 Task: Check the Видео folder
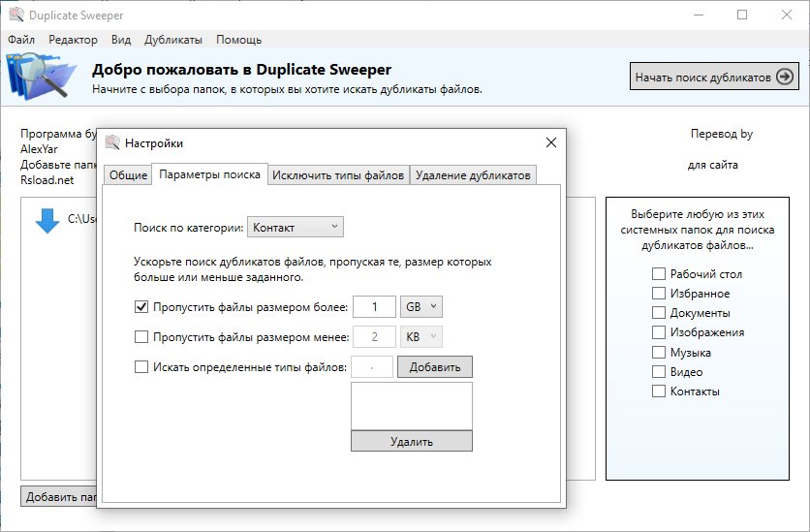click(x=659, y=372)
